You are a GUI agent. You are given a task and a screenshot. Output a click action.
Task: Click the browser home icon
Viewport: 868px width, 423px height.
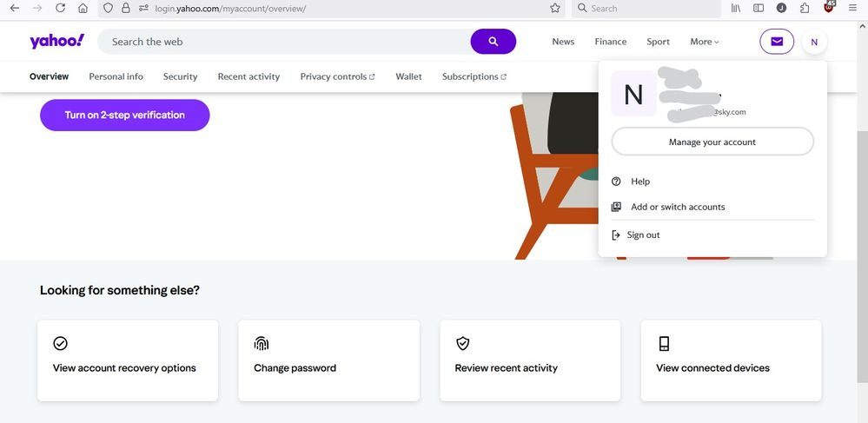point(83,8)
